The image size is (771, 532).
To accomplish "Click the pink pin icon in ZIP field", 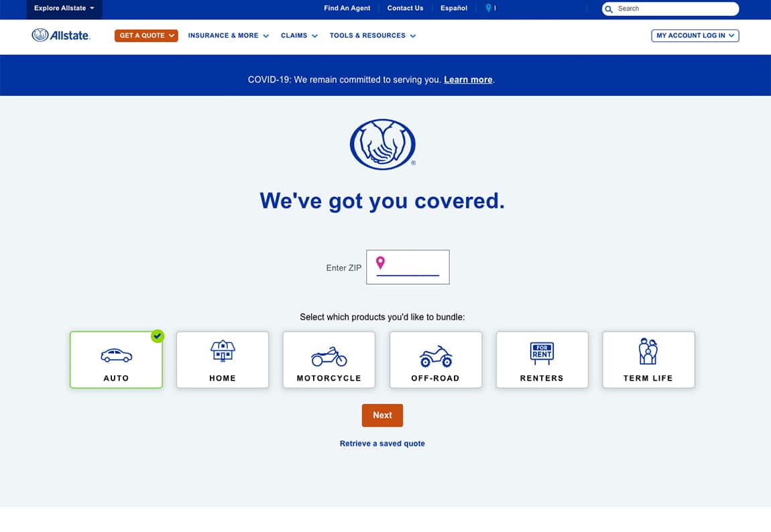I will (x=380, y=263).
